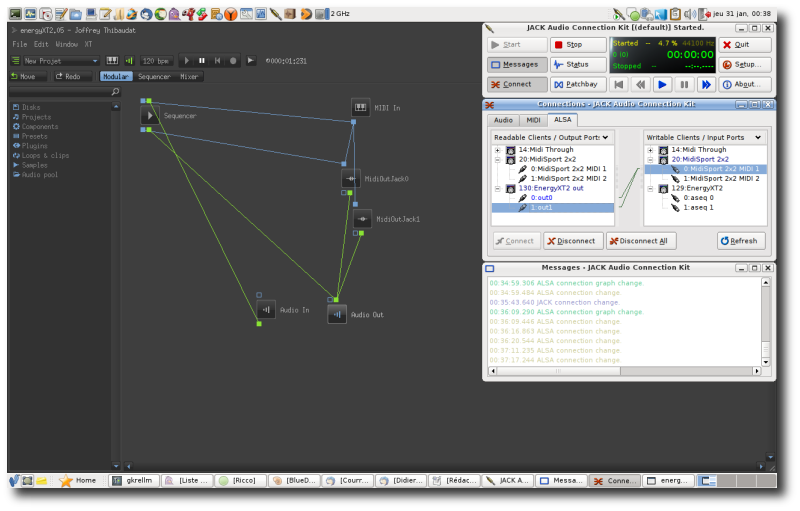
Task: Click the MidiOutJack0 module icon
Action: tap(350, 178)
